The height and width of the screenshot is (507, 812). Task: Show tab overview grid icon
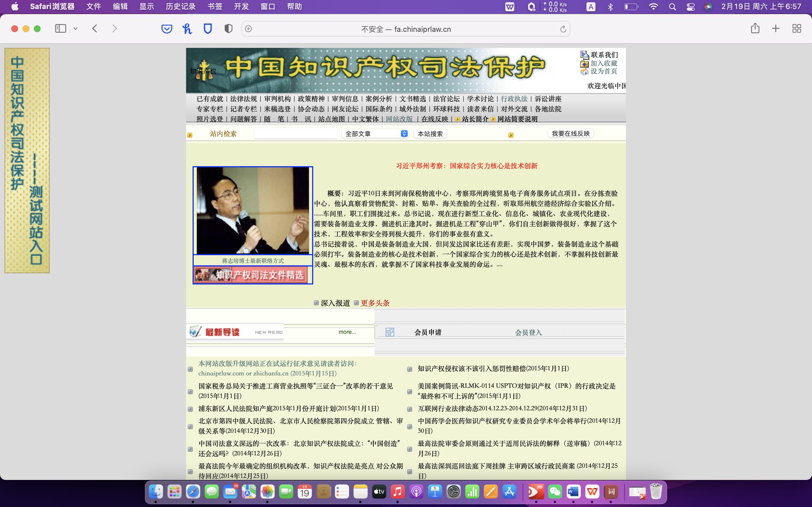click(796, 28)
